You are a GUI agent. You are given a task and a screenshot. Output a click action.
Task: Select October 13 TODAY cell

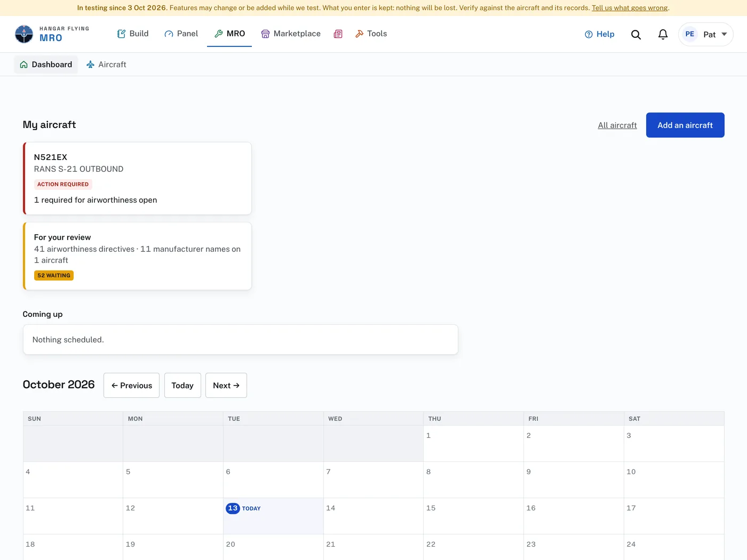tap(273, 516)
